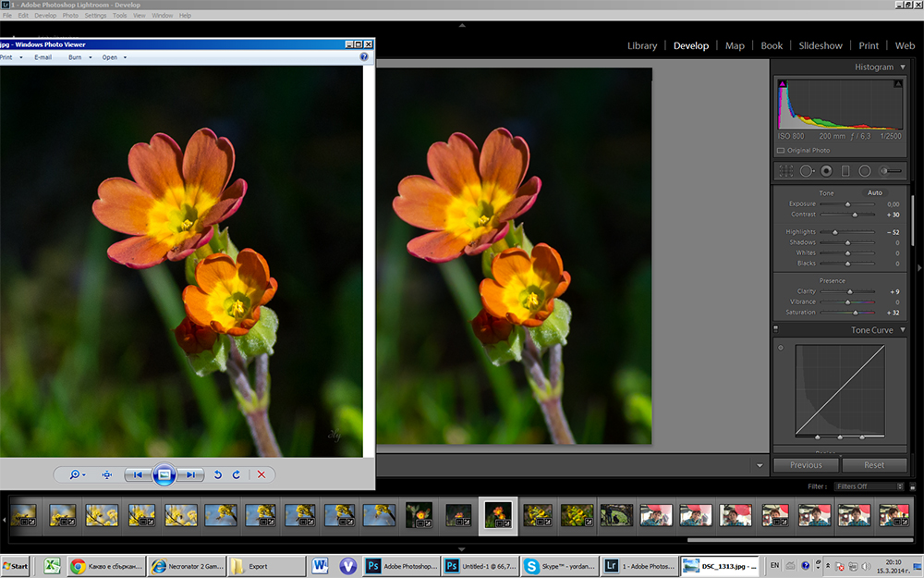Activate the Spot Removal tool
The height and width of the screenshot is (578, 924).
pyautogui.click(x=806, y=170)
